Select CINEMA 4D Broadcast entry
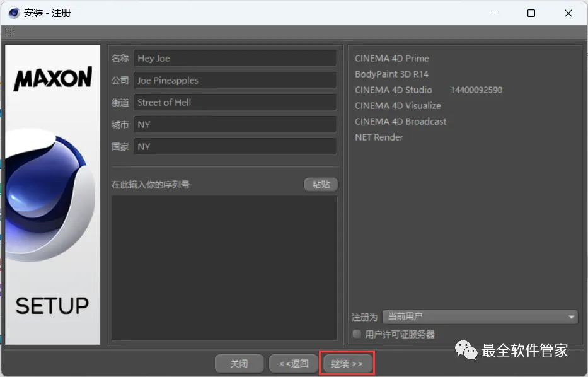This screenshot has height=377, width=588. (x=400, y=122)
